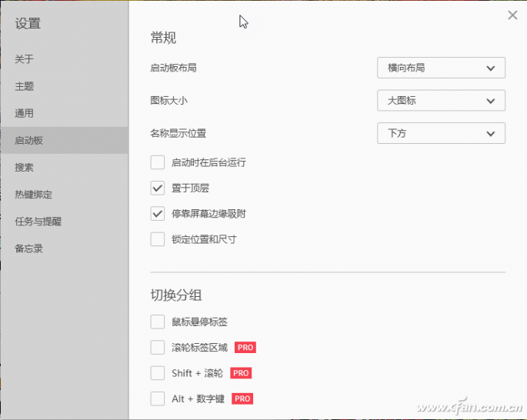Click the 设置 title text

[28, 24]
